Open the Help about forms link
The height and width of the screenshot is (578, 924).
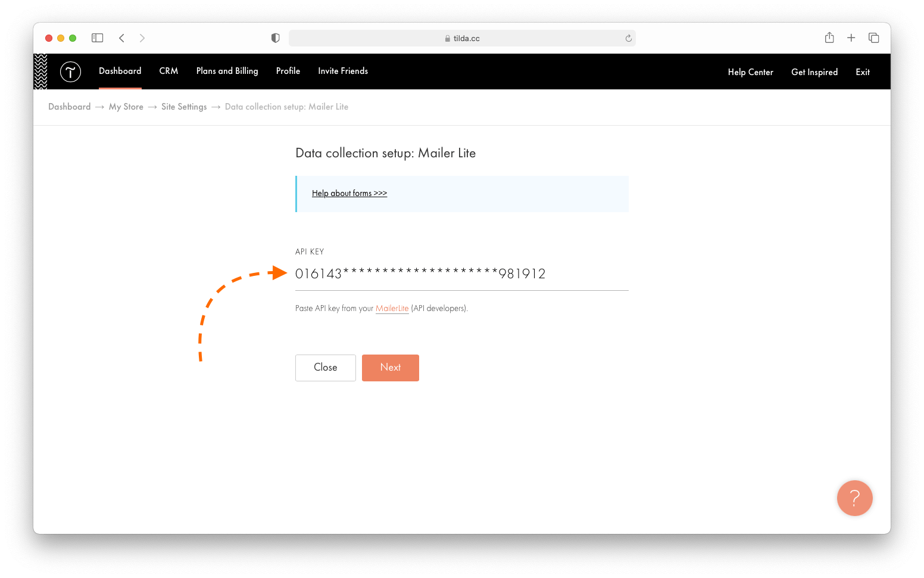click(x=349, y=193)
